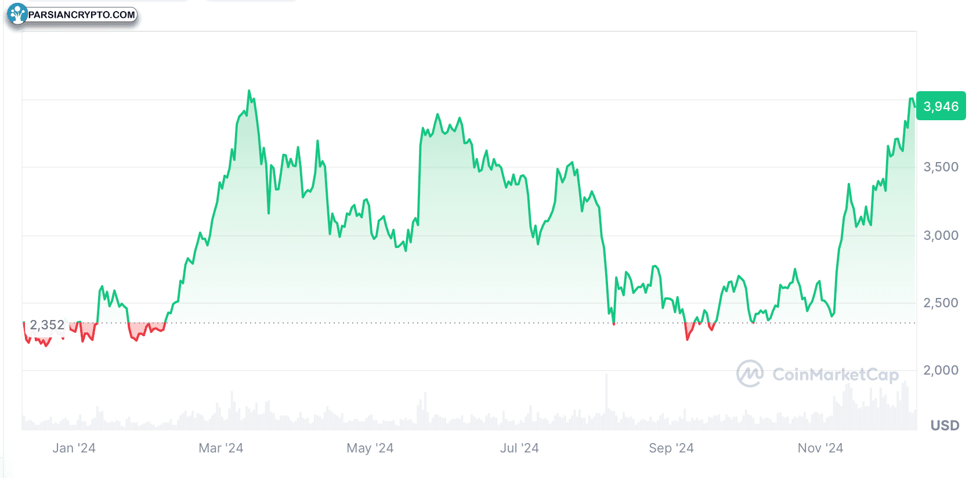The height and width of the screenshot is (478, 980).
Task: Click the 2,000 price axis label
Action: (x=941, y=371)
